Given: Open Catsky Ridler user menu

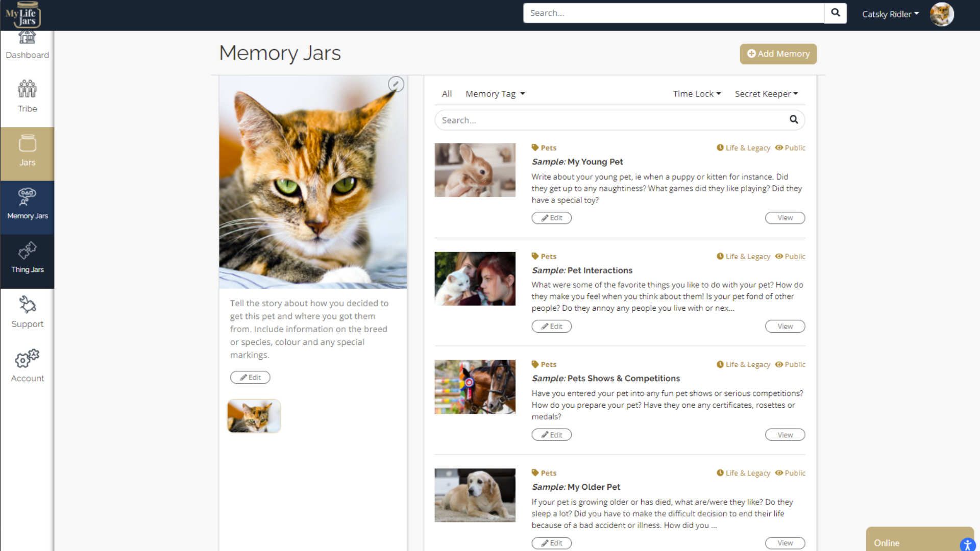Looking at the screenshot, I should 890,14.
